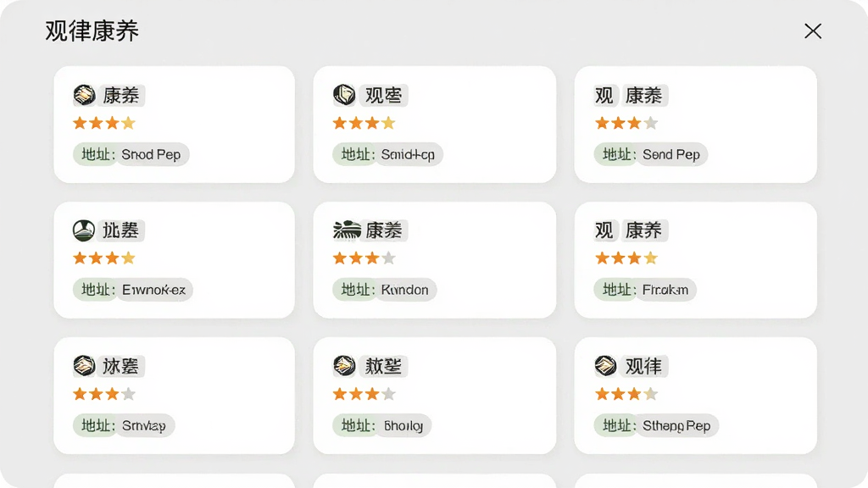This screenshot has height=488, width=868.
Task: Click the round icon next to 观律 title
Action: click(x=605, y=366)
